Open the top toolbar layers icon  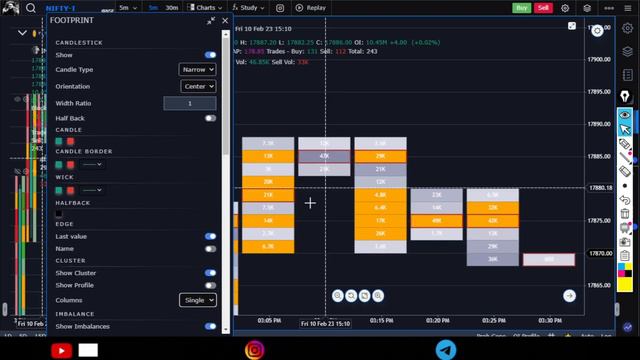(587, 8)
